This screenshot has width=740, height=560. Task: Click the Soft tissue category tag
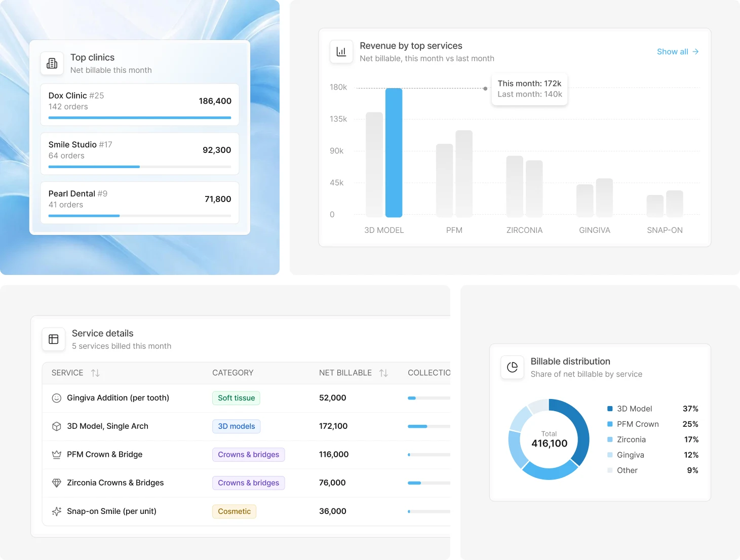[236, 398]
